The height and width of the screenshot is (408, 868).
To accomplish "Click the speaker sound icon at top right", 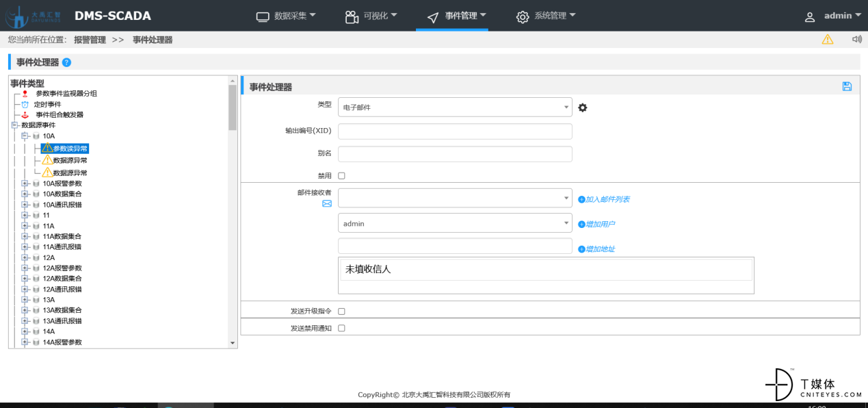I will [x=856, y=39].
